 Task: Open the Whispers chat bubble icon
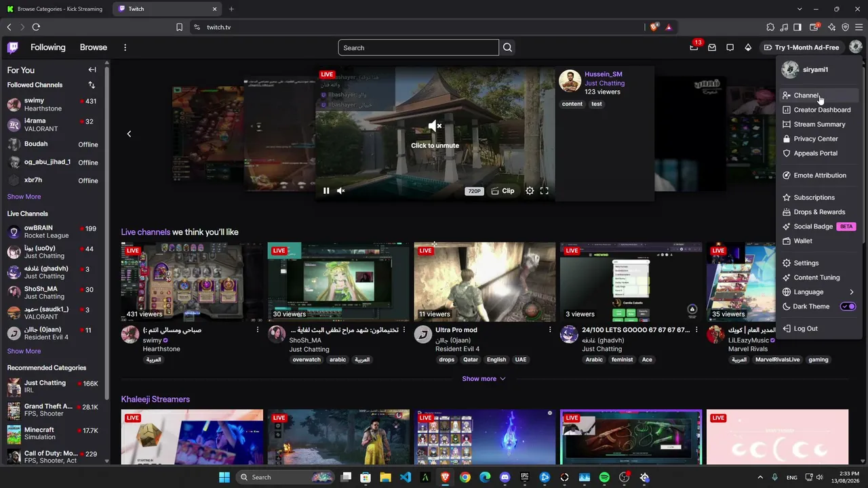(x=730, y=47)
